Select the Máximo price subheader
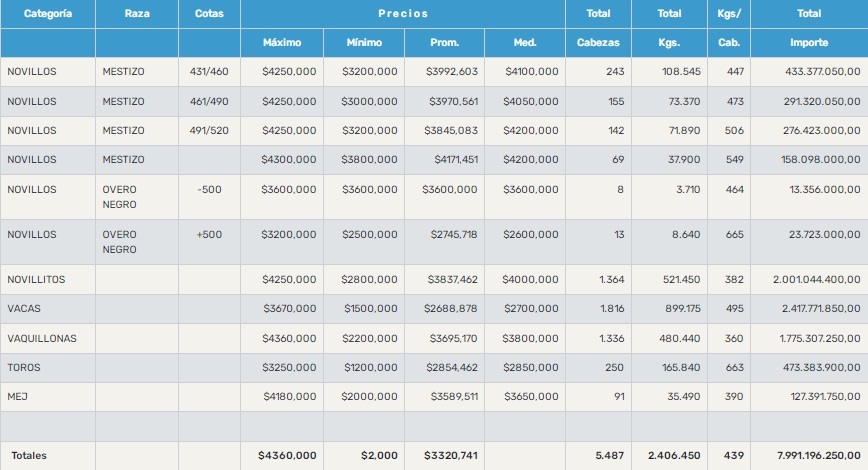The height and width of the screenshot is (470, 868). tap(282, 43)
